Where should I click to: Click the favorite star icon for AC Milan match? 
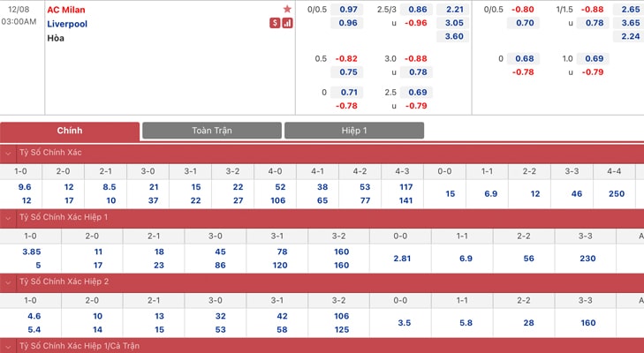pyautogui.click(x=287, y=9)
